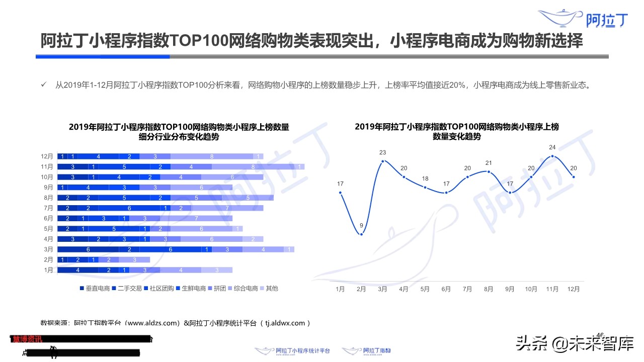
Task: Click the Aladdin lamp logo top right
Action: [x=558, y=16]
